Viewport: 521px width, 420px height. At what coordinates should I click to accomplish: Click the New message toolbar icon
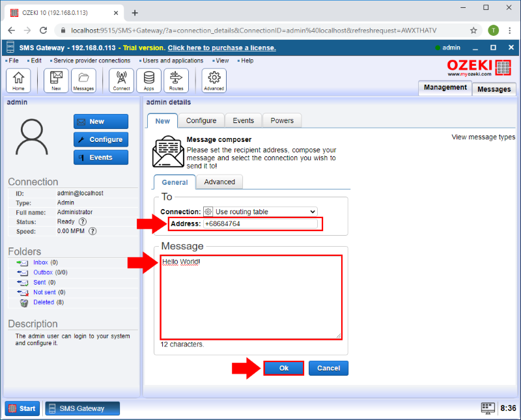[x=56, y=80]
